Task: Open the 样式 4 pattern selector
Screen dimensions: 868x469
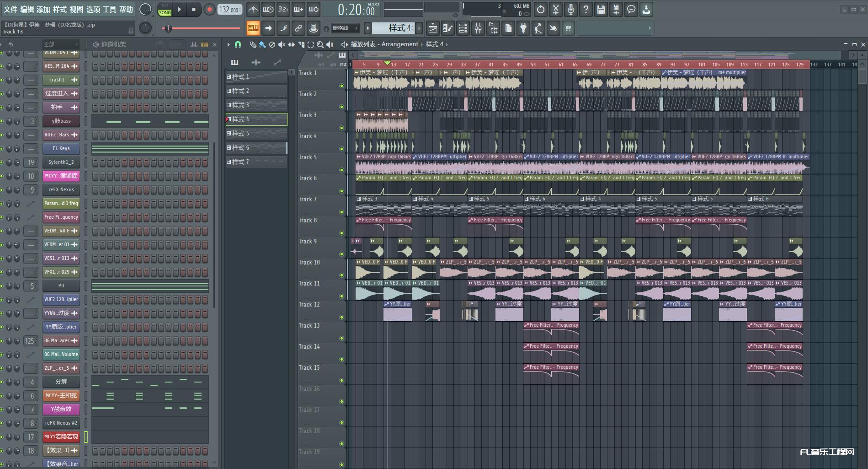Action: pos(393,28)
